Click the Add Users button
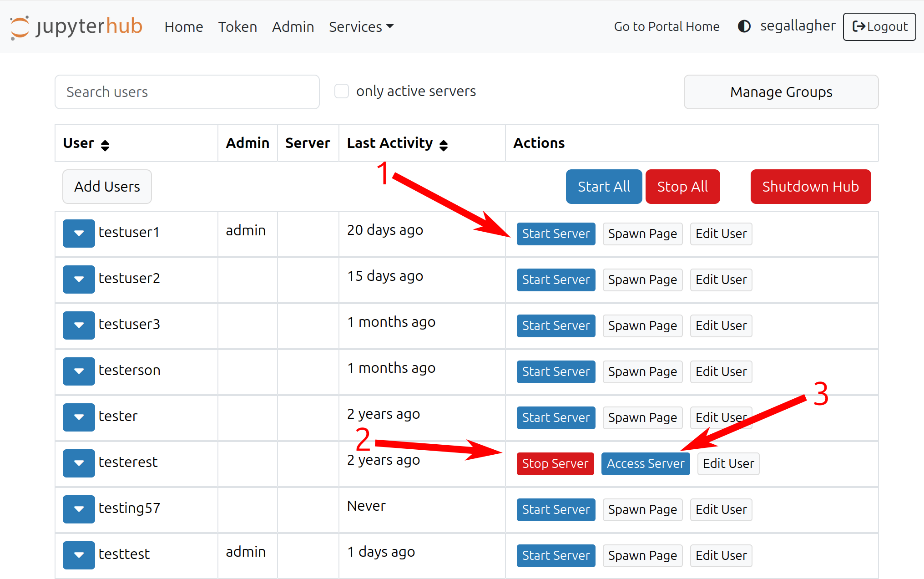The width and height of the screenshot is (924, 579). coord(107,187)
